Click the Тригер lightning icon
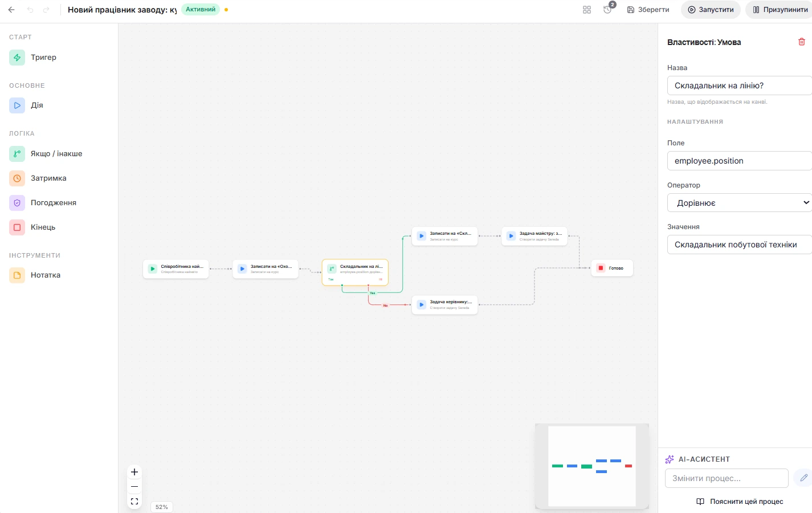 pos(17,58)
